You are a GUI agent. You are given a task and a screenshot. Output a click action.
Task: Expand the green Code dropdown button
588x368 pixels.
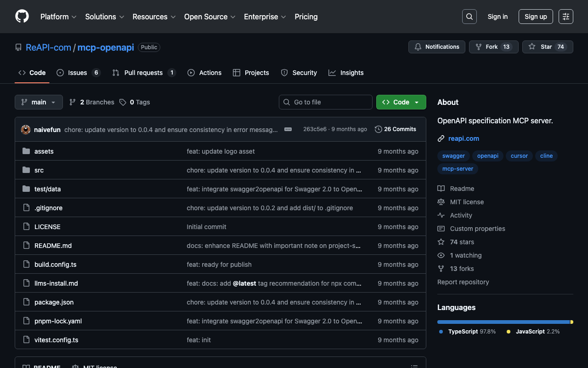pyautogui.click(x=401, y=102)
